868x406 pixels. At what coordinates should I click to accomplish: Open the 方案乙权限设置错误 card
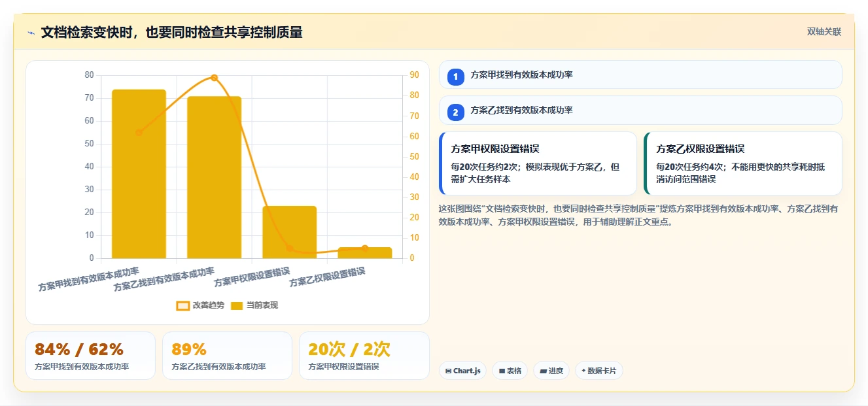point(742,163)
